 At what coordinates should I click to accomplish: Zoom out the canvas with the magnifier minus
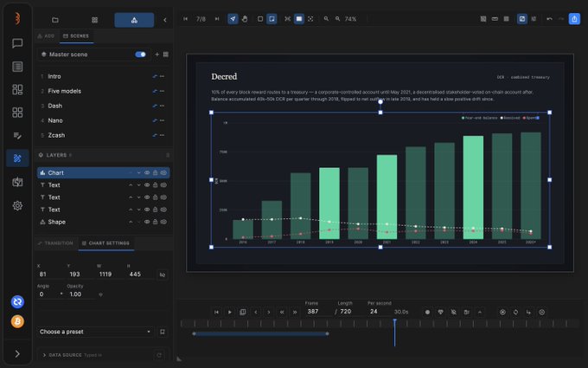click(326, 19)
